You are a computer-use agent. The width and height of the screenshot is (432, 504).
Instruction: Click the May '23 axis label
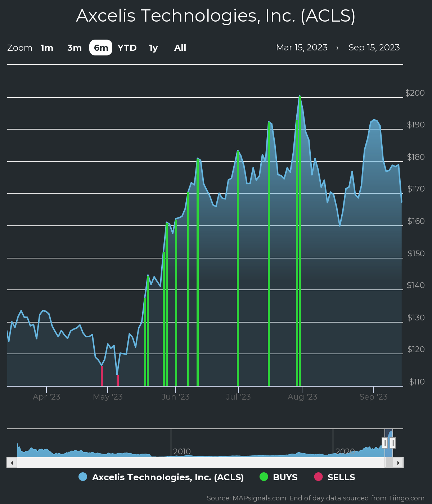[x=108, y=397]
